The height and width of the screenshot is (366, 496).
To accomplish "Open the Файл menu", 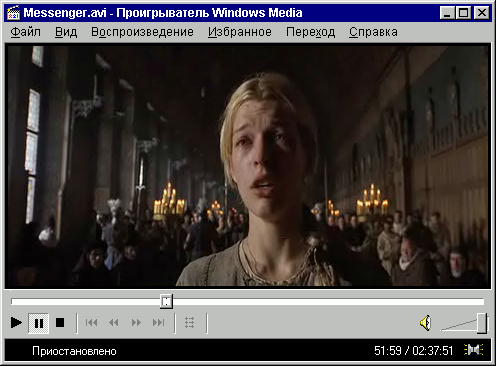I will coord(25,32).
